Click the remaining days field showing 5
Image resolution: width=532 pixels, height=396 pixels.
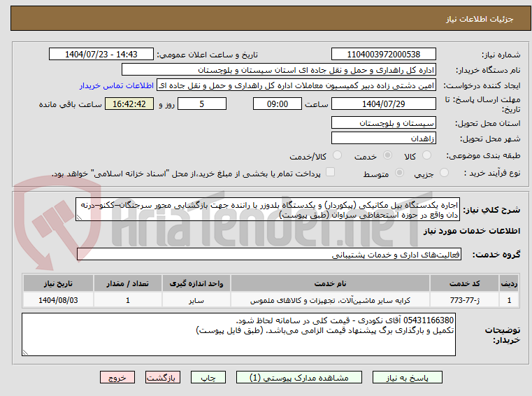click(x=202, y=104)
